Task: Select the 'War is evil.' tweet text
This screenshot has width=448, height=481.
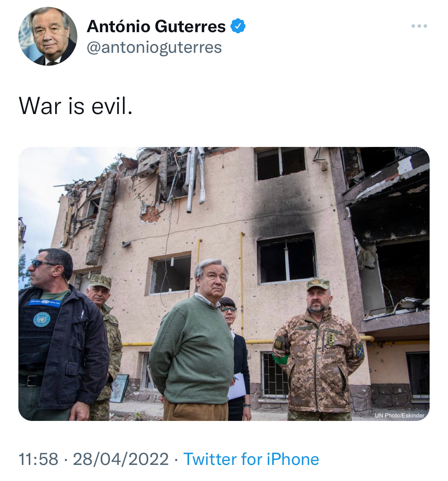Action: click(76, 106)
